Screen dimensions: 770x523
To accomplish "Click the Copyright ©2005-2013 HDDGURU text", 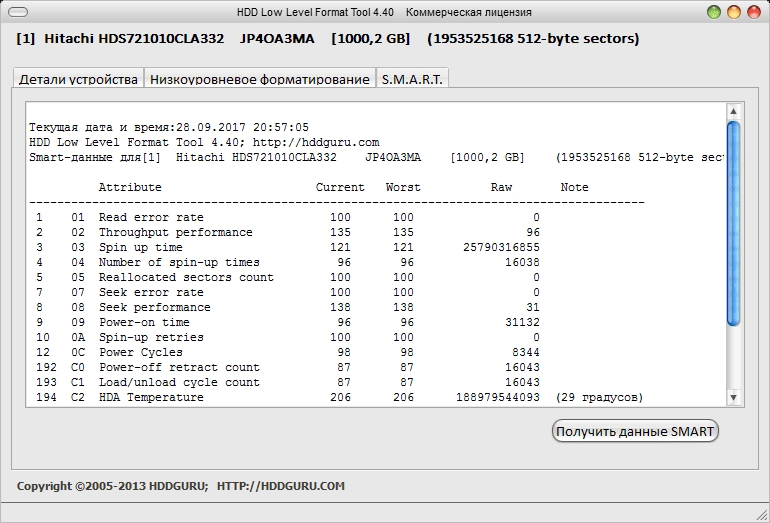I will click(112, 486).
